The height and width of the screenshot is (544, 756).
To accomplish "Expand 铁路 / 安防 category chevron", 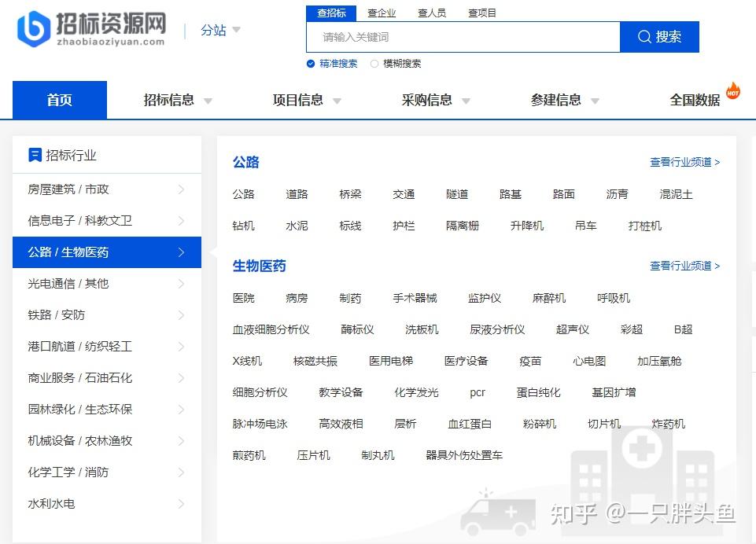I will pos(181,315).
